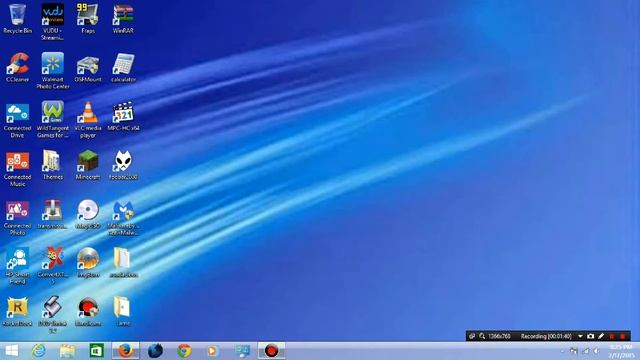Image resolution: width=640 pixels, height=360 pixels.
Task: Select the Themes folder icon
Action: (53, 165)
